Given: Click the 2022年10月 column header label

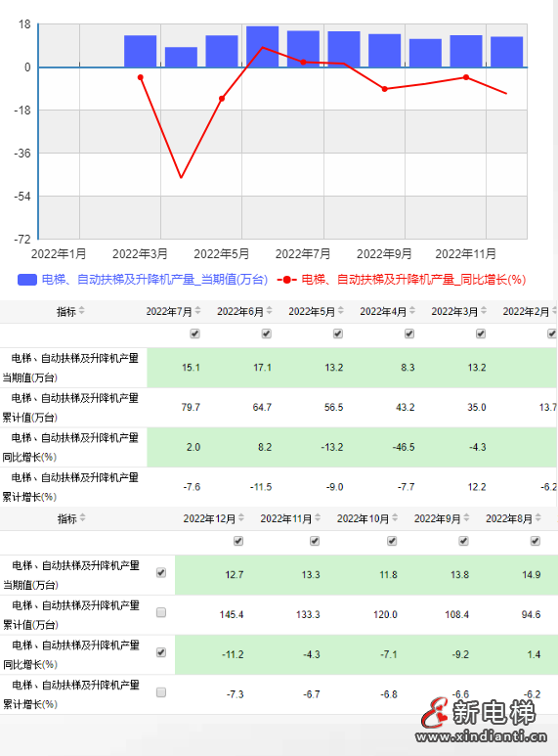Looking at the screenshot, I should tap(363, 518).
